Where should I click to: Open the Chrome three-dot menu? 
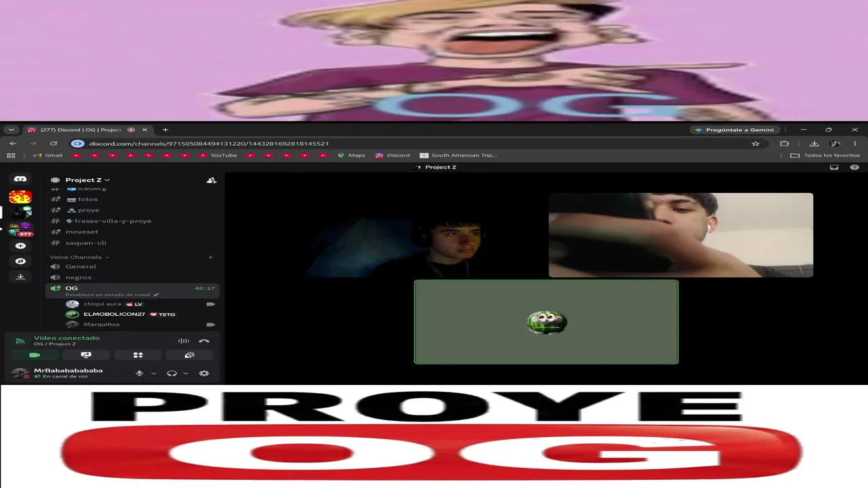[855, 144]
